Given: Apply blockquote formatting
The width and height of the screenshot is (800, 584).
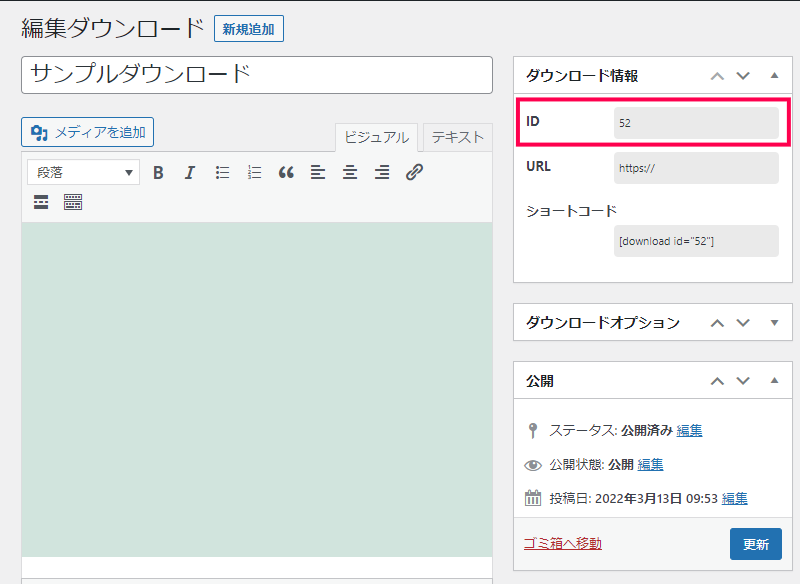Looking at the screenshot, I should click(286, 172).
